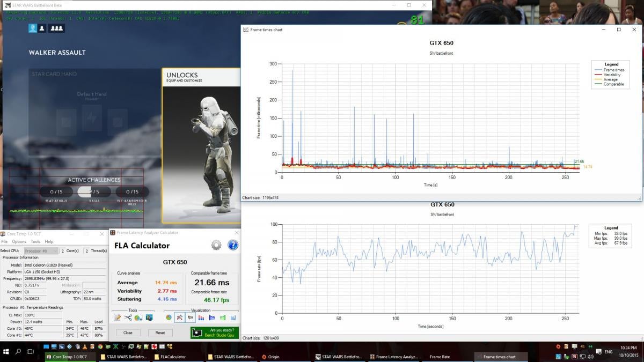Open the Options menu in Core Temp
Screen dimensions: 644x362
[19, 242]
